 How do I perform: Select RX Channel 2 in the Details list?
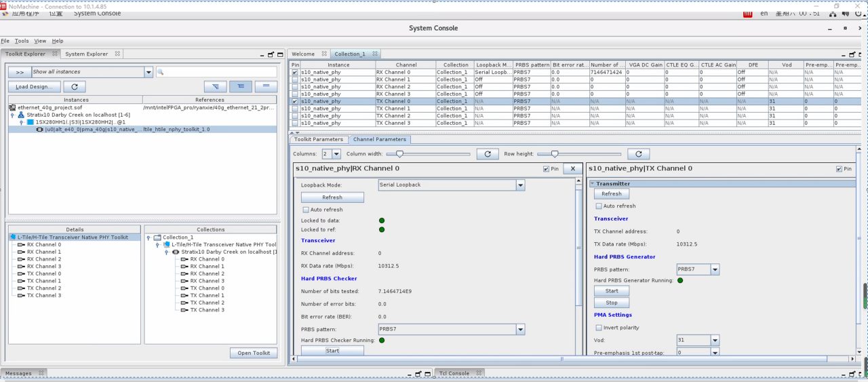click(43, 259)
